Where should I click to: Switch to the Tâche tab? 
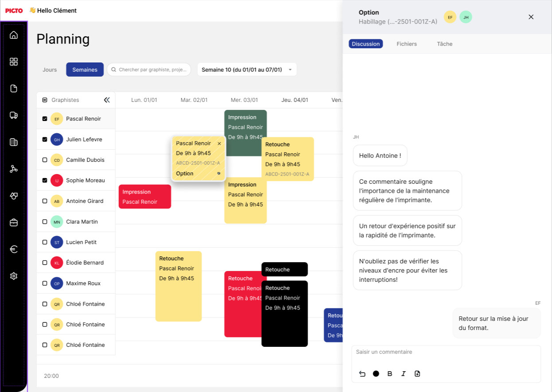[445, 44]
